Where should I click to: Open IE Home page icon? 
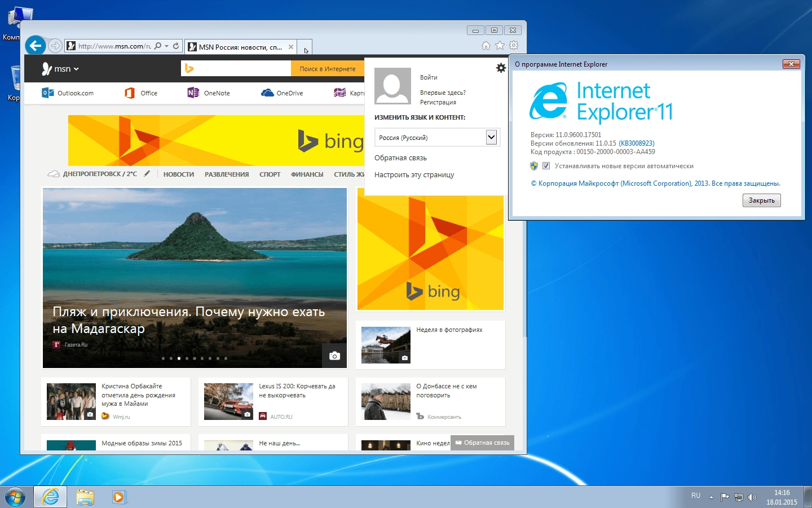click(486, 46)
